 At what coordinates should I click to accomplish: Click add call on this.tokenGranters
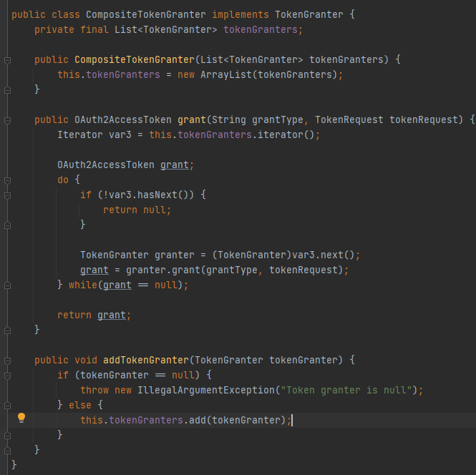(x=198, y=420)
